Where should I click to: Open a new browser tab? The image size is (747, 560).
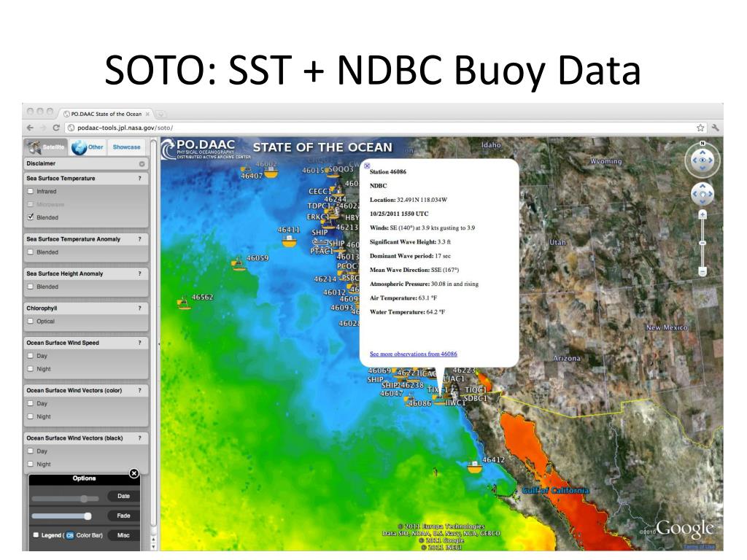click(x=161, y=114)
